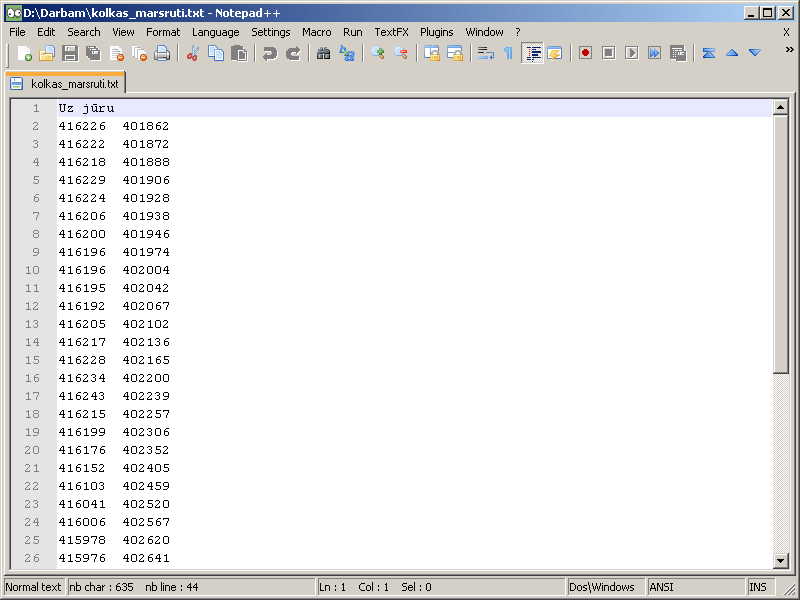This screenshot has height=600, width=800.
Task: Paste clipboard using the Paste icon
Action: click(239, 53)
